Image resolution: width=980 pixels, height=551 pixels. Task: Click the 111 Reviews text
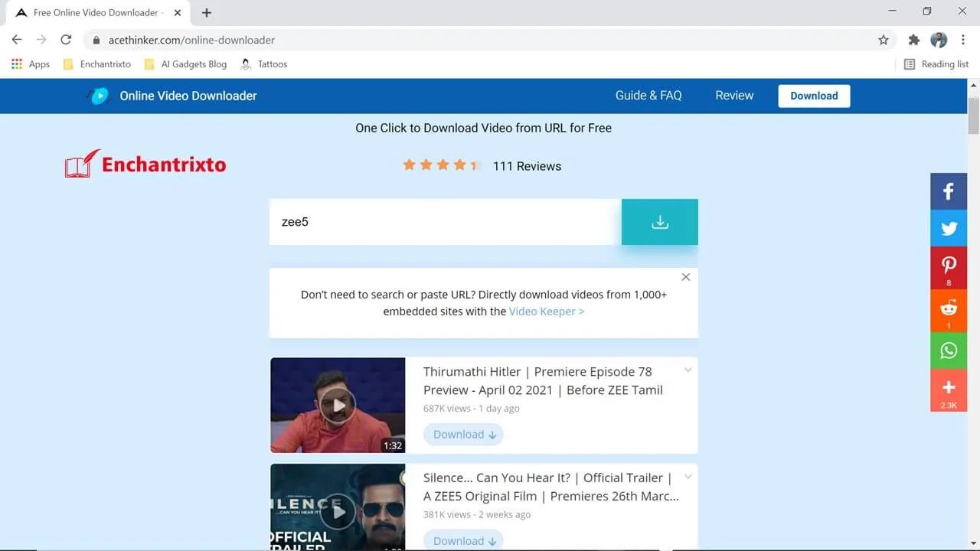tap(527, 166)
